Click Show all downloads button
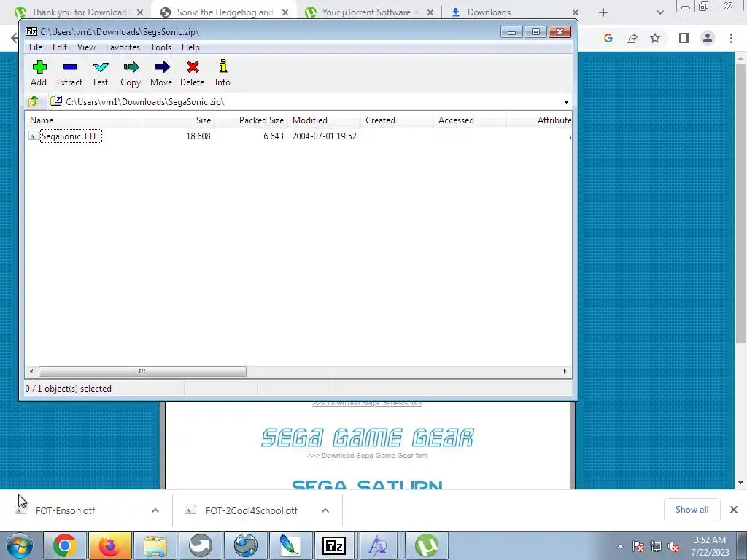The height and width of the screenshot is (560, 747). click(692, 510)
